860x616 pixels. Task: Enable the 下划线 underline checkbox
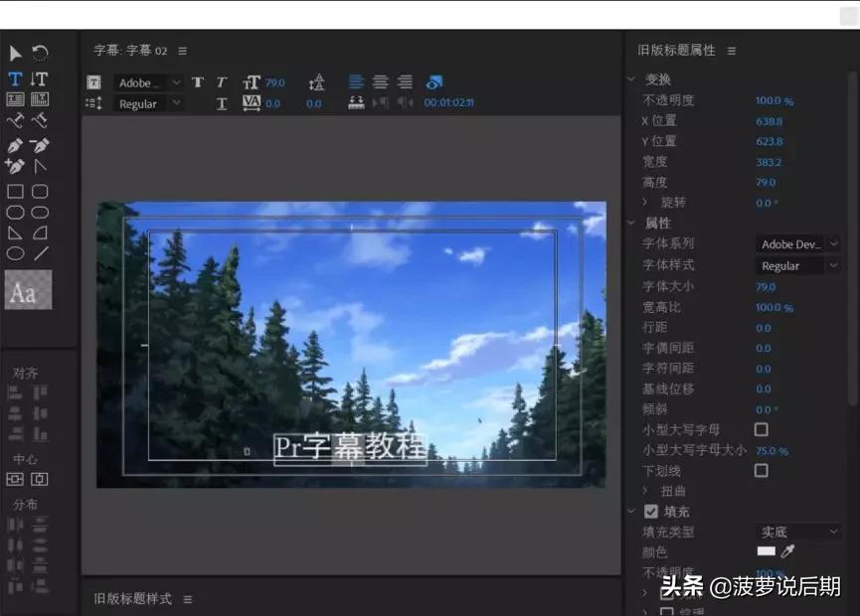pos(761,470)
